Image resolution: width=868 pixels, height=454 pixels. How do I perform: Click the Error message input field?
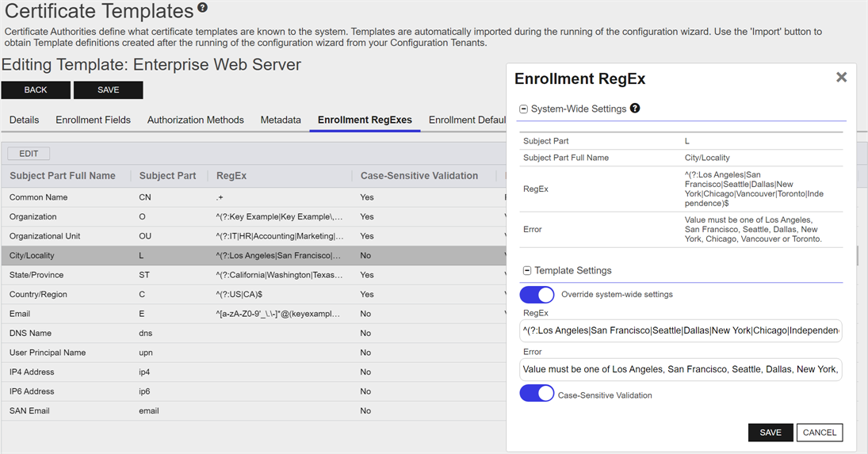tap(680, 369)
